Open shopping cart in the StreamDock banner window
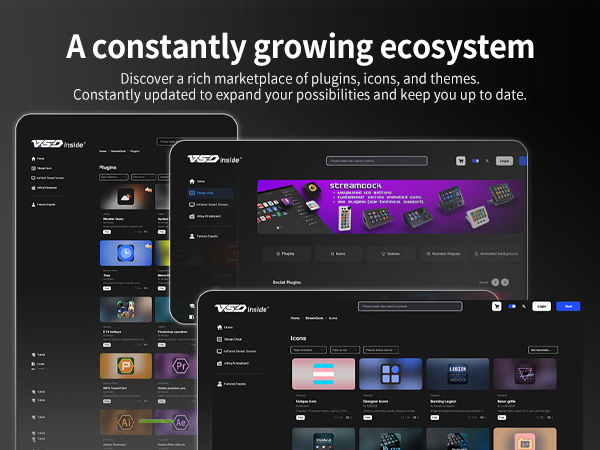 [x=461, y=161]
